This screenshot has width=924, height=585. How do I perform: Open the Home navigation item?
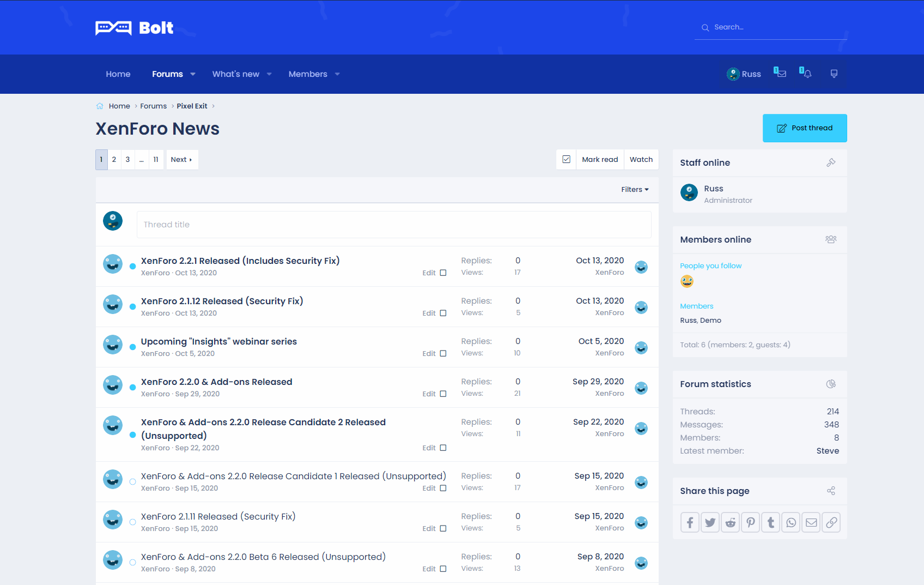(x=118, y=74)
